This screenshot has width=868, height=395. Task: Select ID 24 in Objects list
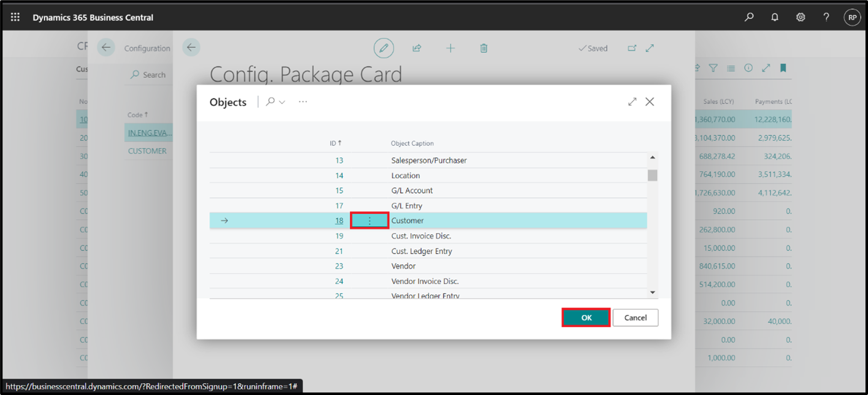(x=339, y=281)
